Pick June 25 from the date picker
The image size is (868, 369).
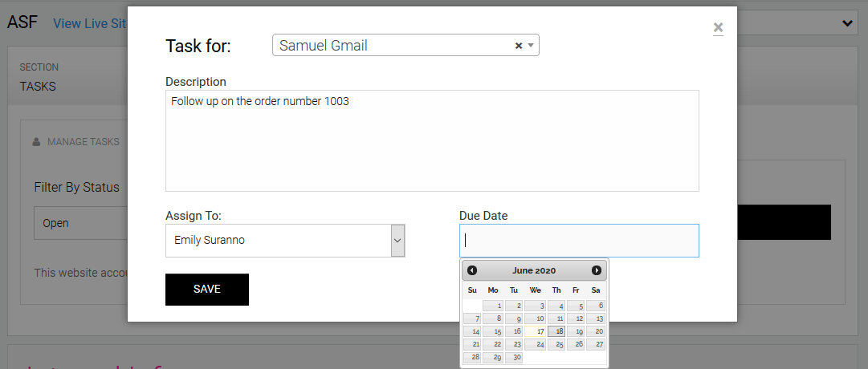point(556,344)
